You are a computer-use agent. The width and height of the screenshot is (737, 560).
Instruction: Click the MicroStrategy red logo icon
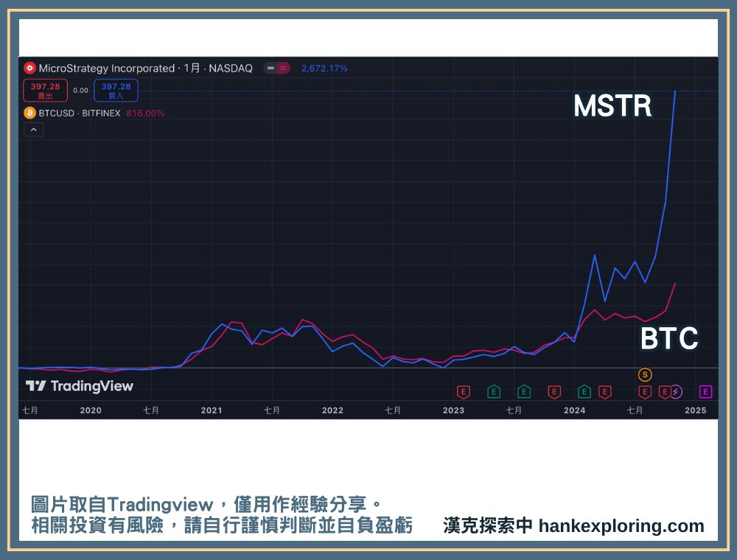click(29, 68)
